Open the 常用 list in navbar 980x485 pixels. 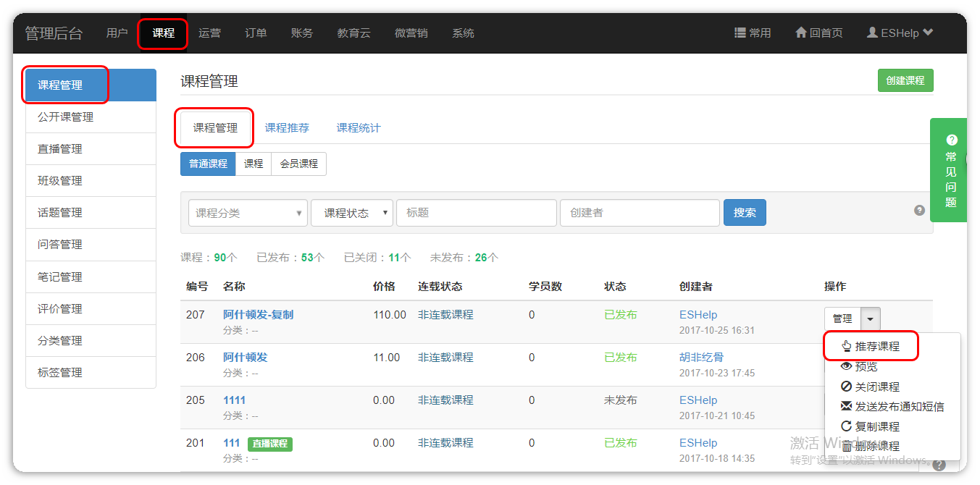pyautogui.click(x=753, y=33)
